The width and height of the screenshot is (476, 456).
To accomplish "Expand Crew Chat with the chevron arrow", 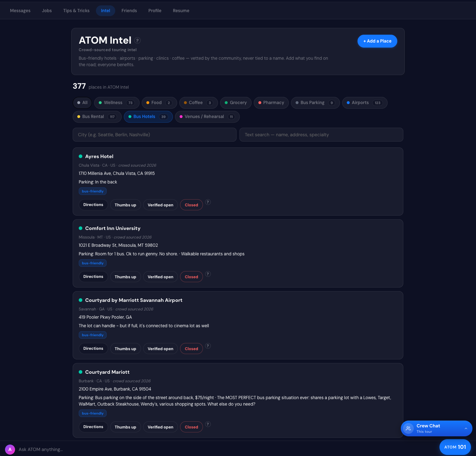I will point(466,428).
